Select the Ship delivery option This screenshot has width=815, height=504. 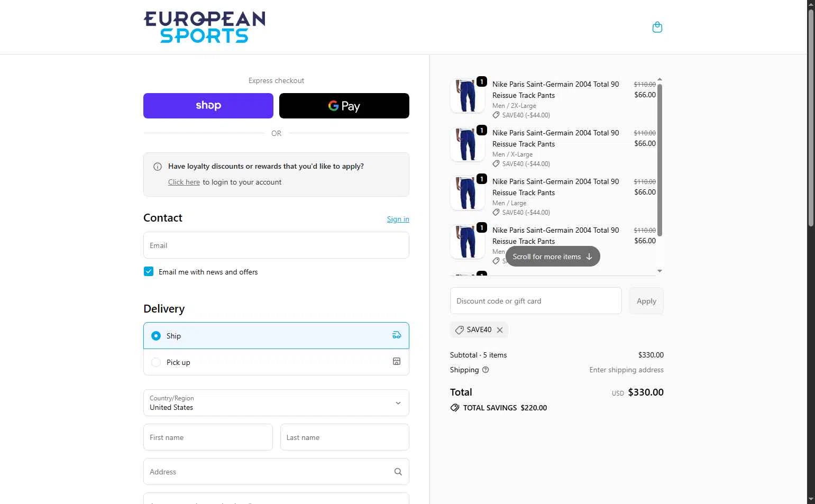point(276,335)
